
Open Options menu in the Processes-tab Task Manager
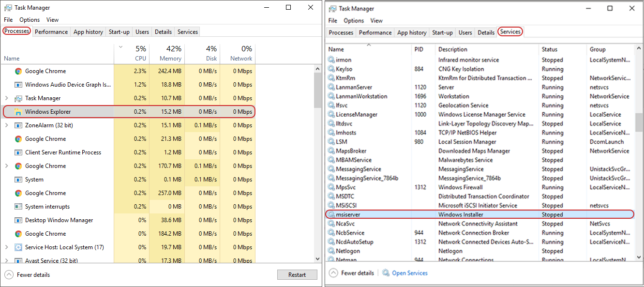(30, 20)
